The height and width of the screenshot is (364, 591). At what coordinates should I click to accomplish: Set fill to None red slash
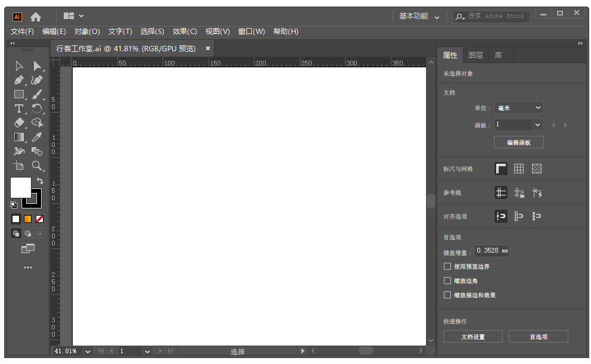click(39, 219)
